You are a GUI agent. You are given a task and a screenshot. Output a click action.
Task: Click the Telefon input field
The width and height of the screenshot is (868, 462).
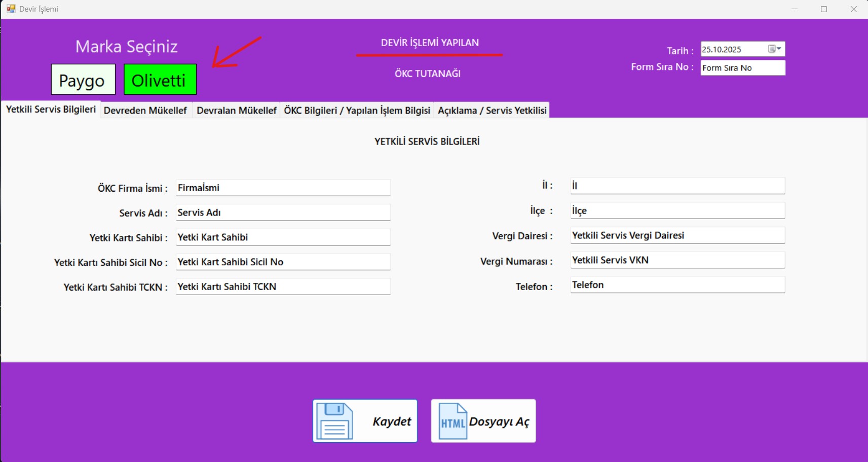[x=677, y=285]
